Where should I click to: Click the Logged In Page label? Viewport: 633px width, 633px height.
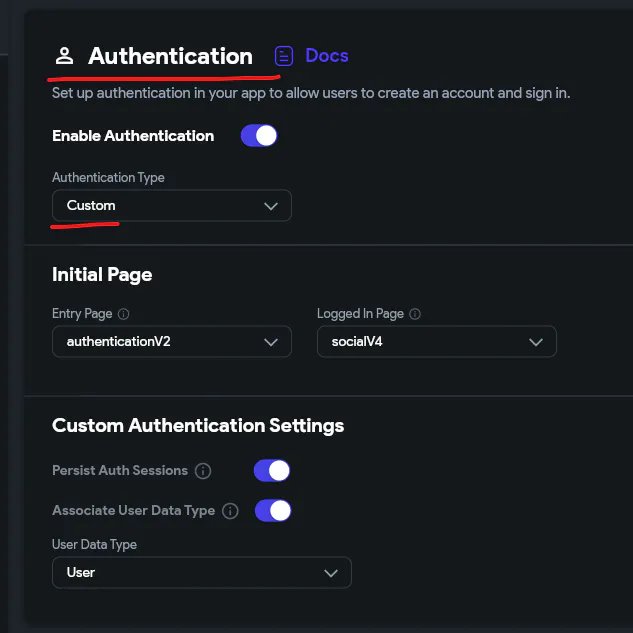click(x=361, y=314)
